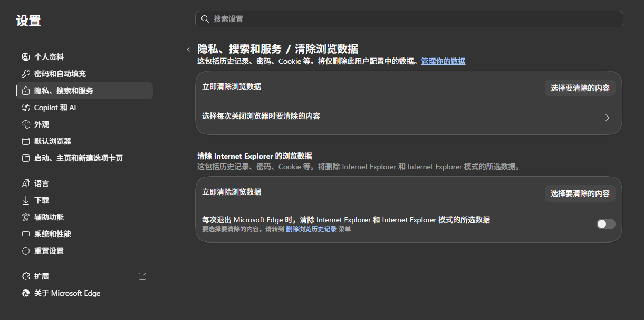Click 选择要清除的内容 for Edge browsing data
Image resolution: width=644 pixels, height=320 pixels.
[x=580, y=88]
